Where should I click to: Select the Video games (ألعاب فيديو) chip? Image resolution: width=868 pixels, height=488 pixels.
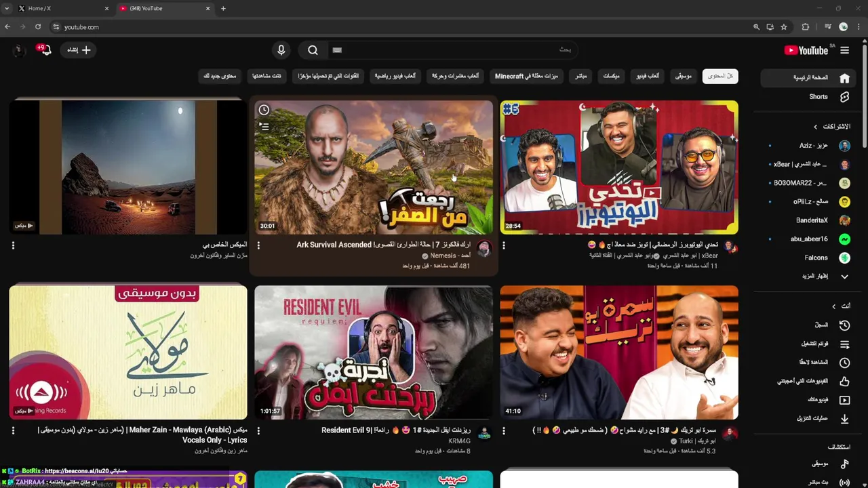(x=648, y=76)
